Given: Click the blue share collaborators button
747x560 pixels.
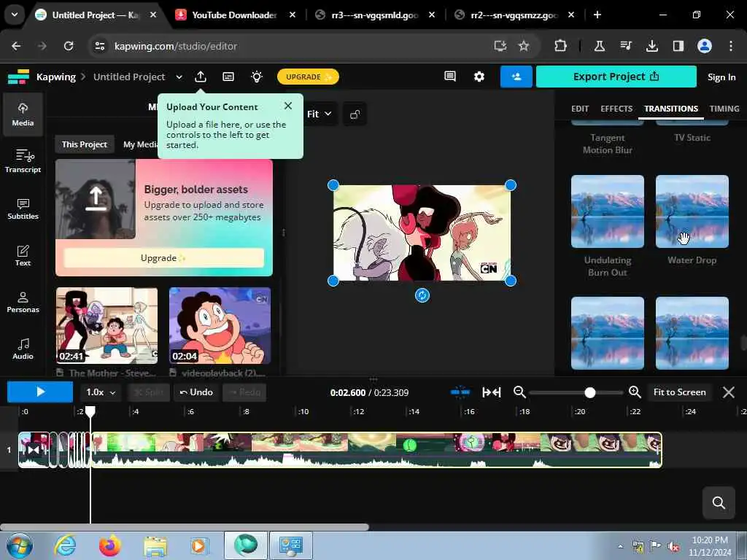Looking at the screenshot, I should pos(516,77).
